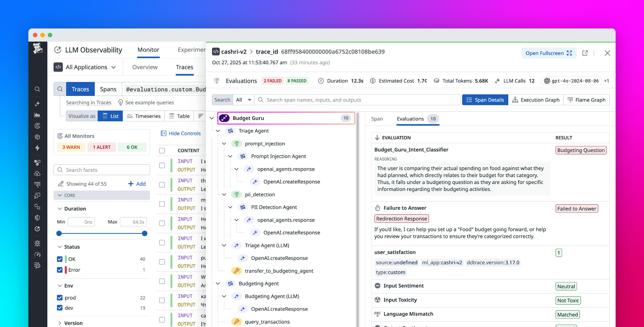The image size is (644, 327).
Task: Open the Overview tab
Action: click(145, 67)
